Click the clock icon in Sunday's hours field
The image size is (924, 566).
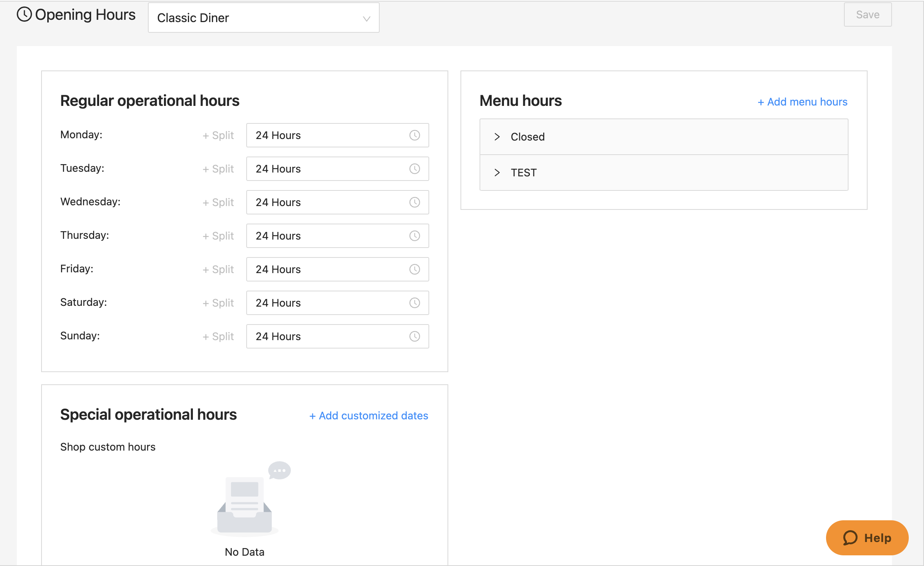click(414, 336)
